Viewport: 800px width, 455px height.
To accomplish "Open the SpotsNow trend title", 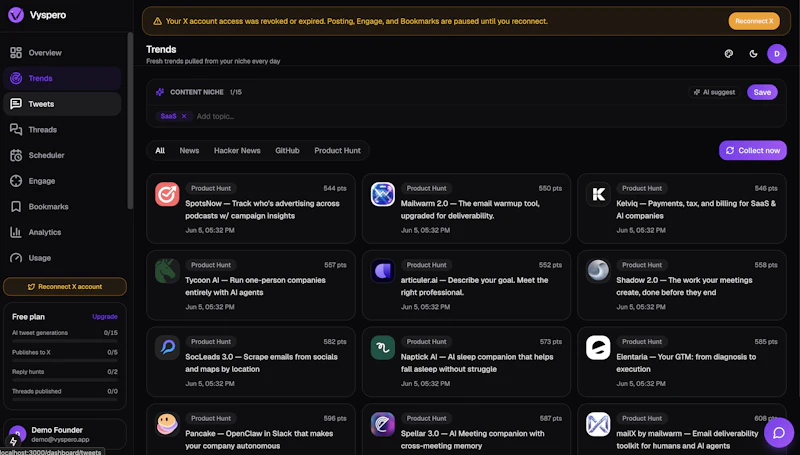I will point(262,210).
